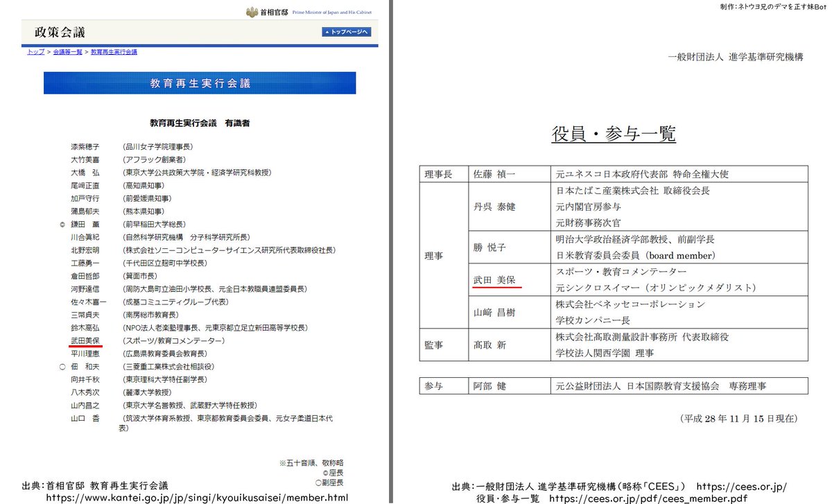Select the name 工藤勇一

pos(85,263)
